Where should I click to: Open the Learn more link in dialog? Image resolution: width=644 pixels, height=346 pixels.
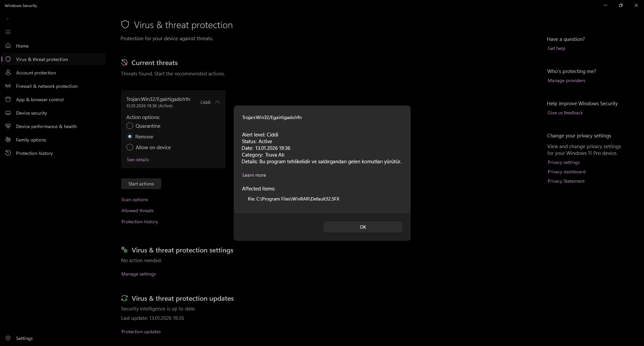(x=254, y=175)
